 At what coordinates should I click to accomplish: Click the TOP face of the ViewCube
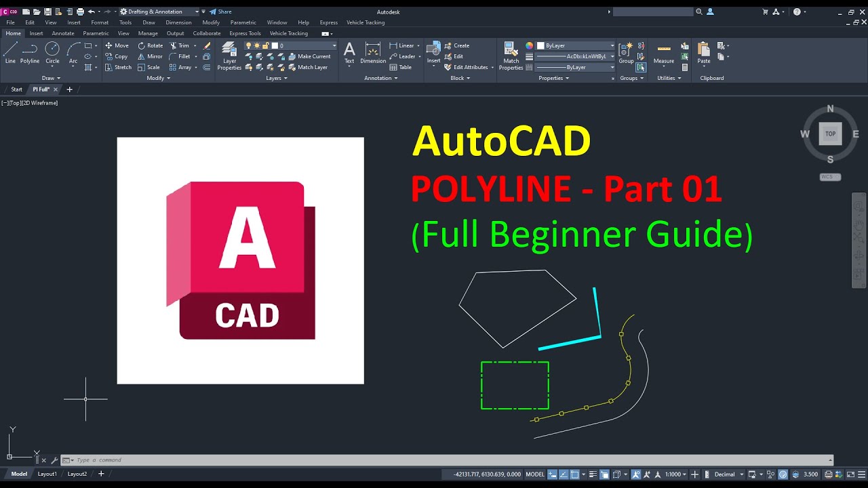830,134
